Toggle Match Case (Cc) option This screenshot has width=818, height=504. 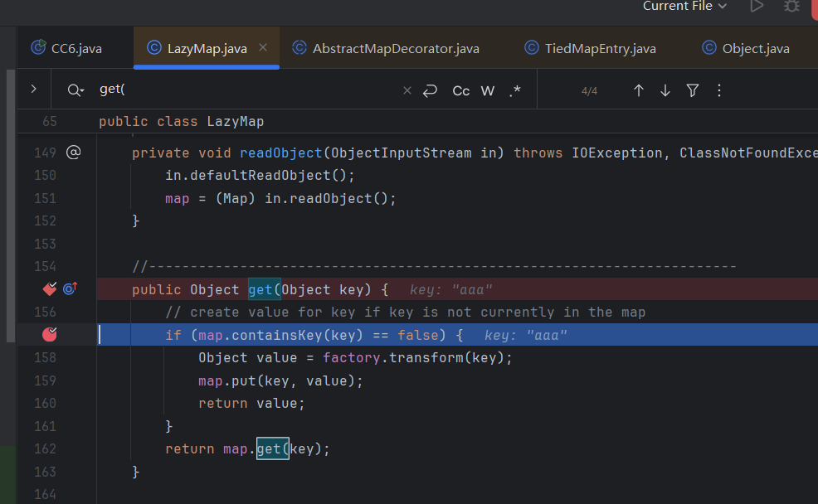tap(460, 90)
